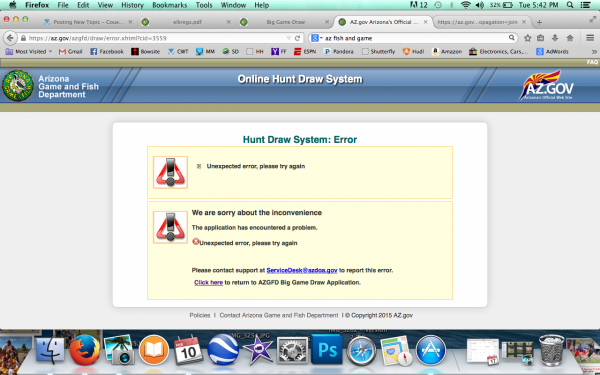Open the downloads arrow icon

pyautogui.click(x=555, y=38)
